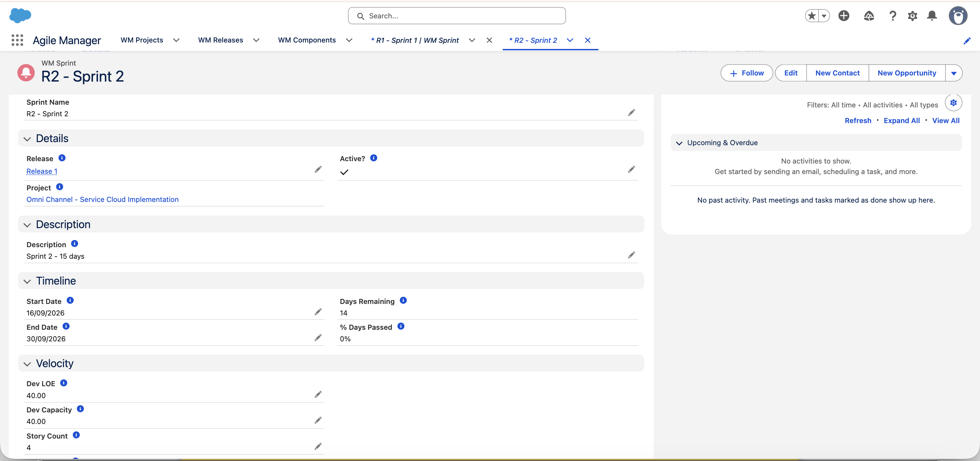The height and width of the screenshot is (461, 980).
Task: Edit the Active? field pencil
Action: (632, 169)
